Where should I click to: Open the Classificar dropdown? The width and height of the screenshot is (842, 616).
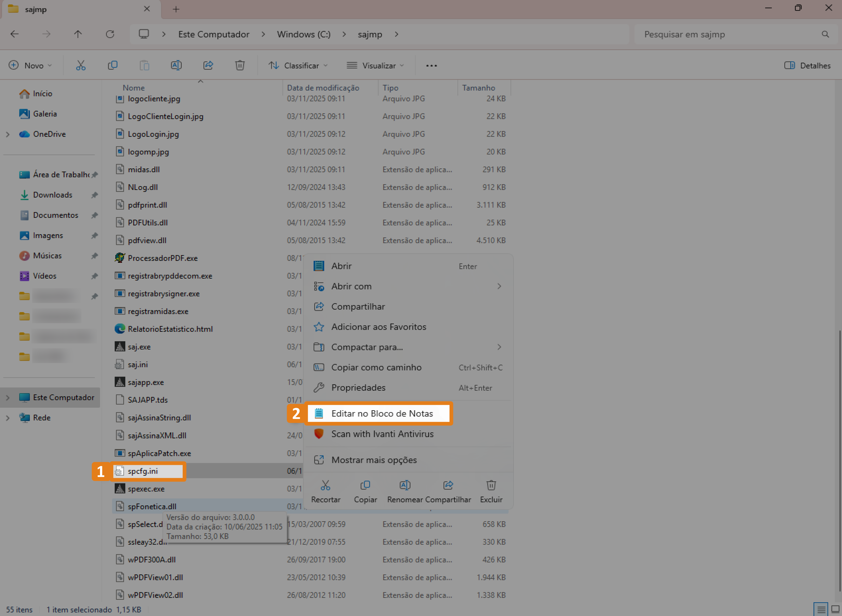pyautogui.click(x=298, y=66)
